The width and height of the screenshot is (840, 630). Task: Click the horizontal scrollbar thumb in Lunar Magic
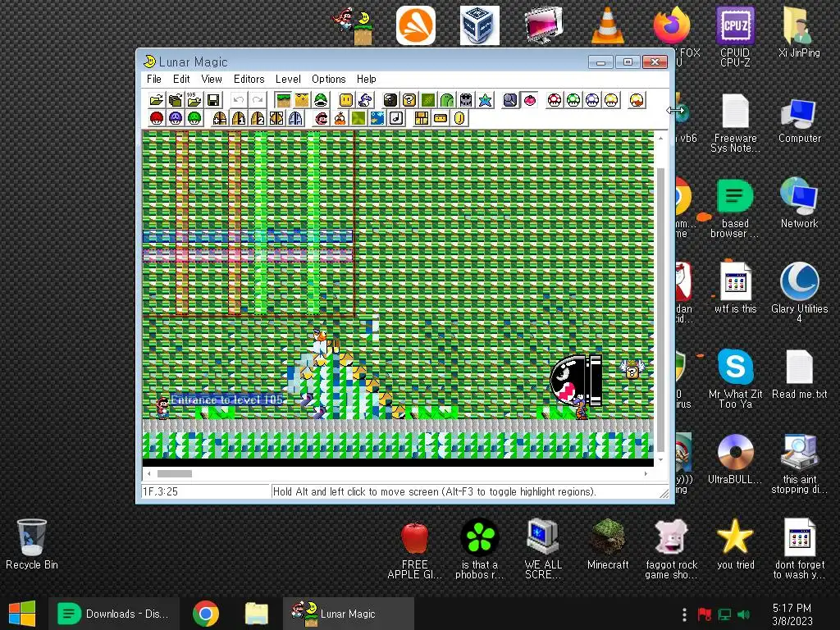(x=175, y=473)
